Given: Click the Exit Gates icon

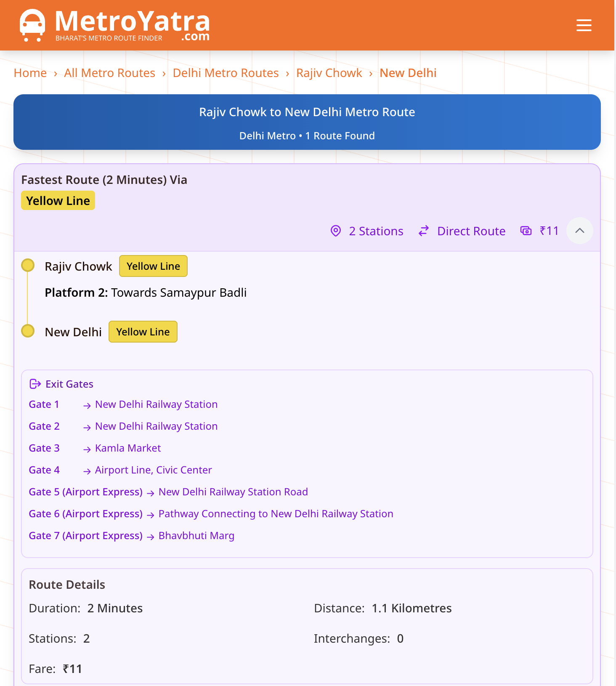Looking at the screenshot, I should coord(35,384).
